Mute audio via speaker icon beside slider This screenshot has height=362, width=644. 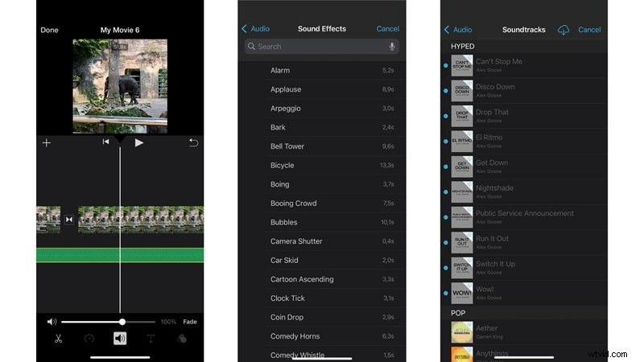point(52,322)
